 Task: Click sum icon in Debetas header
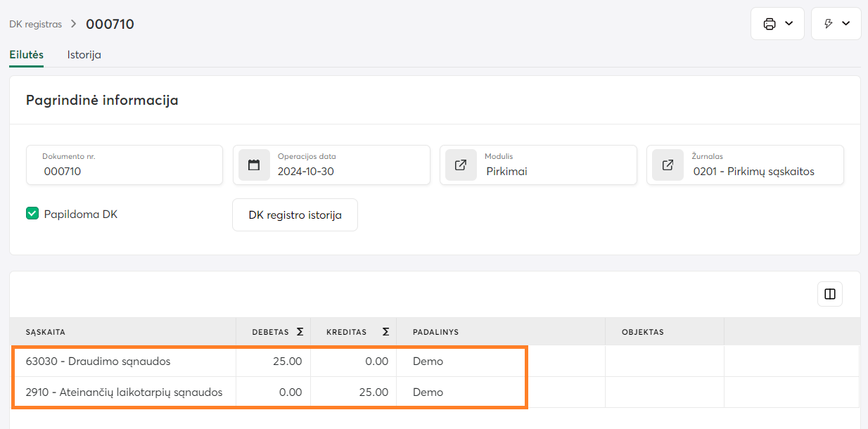coord(300,332)
